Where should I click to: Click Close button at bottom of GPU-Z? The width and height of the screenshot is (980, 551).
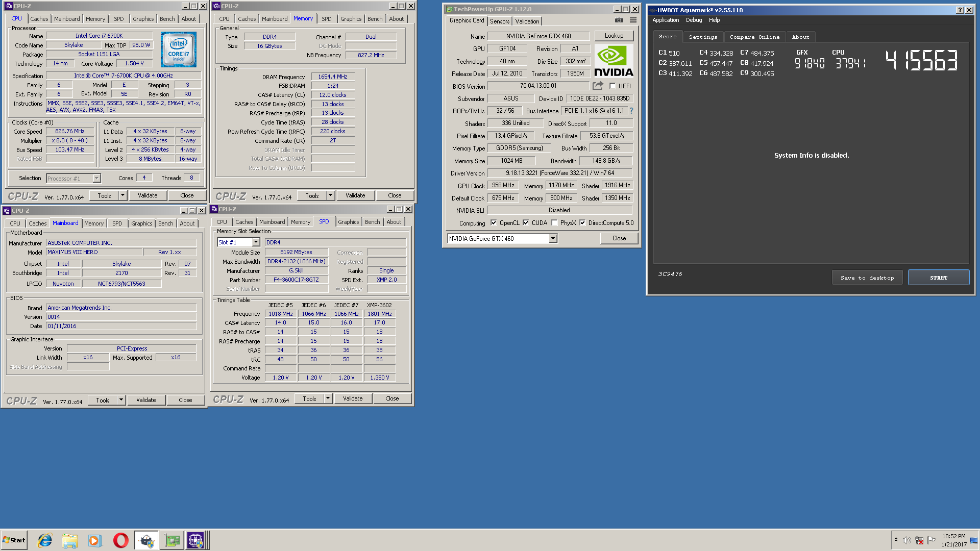pos(619,238)
